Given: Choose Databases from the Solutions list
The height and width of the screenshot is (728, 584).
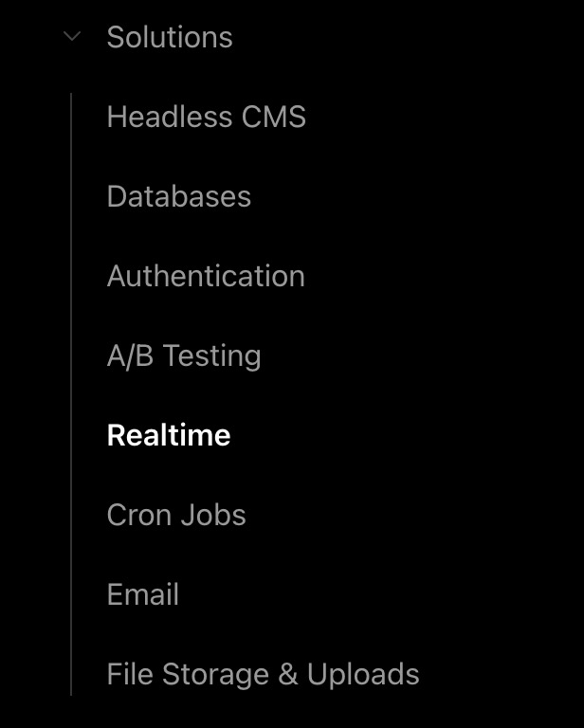Looking at the screenshot, I should click(178, 196).
